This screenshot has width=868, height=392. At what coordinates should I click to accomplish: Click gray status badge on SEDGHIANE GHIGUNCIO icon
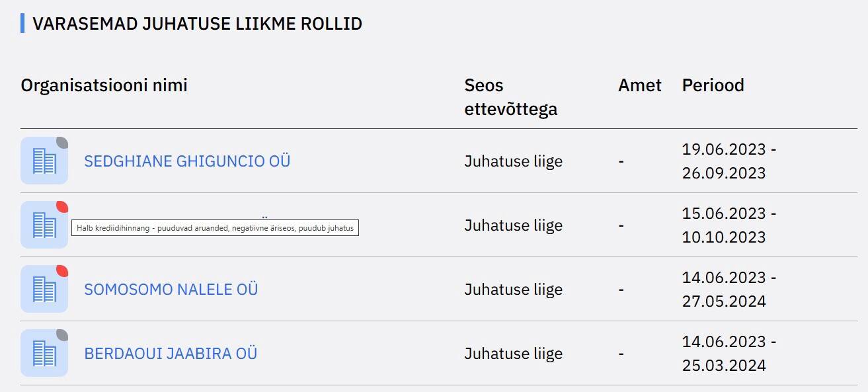click(x=62, y=142)
